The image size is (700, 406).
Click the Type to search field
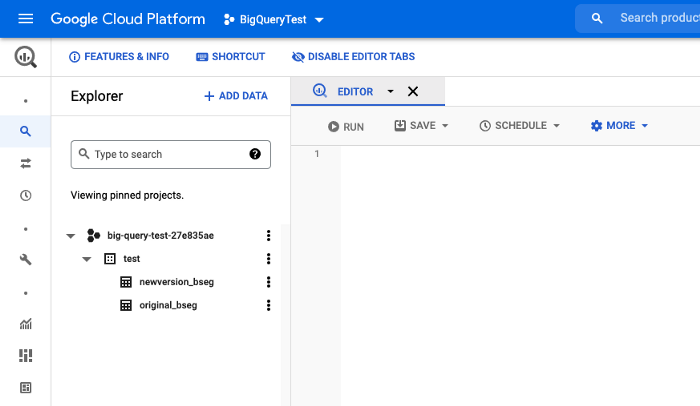click(165, 154)
